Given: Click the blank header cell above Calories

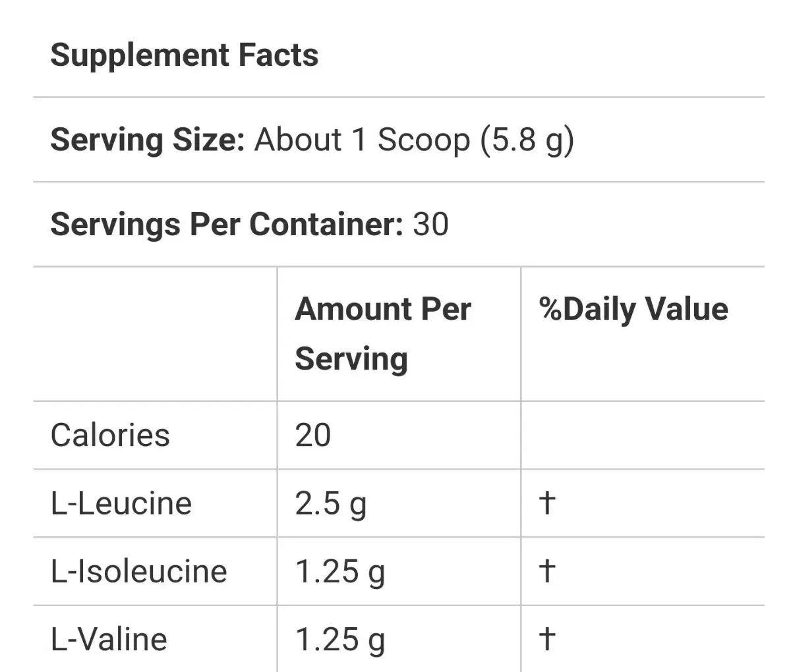Looking at the screenshot, I should tap(156, 334).
